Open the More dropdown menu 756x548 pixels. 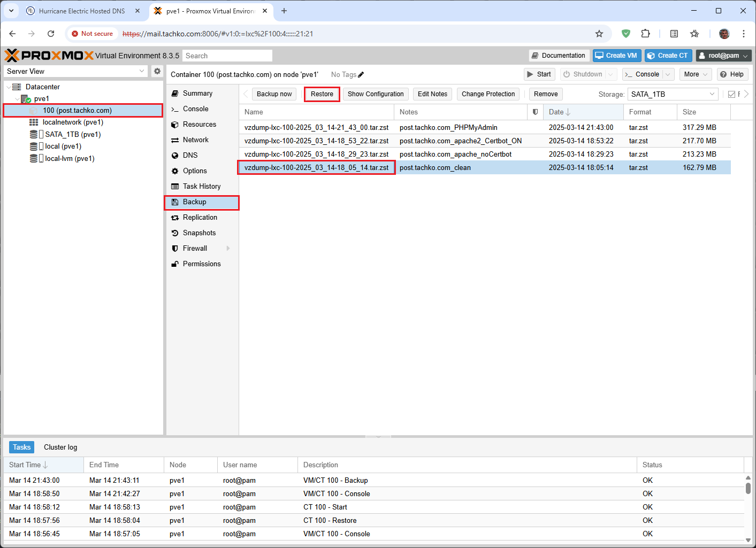click(x=696, y=74)
